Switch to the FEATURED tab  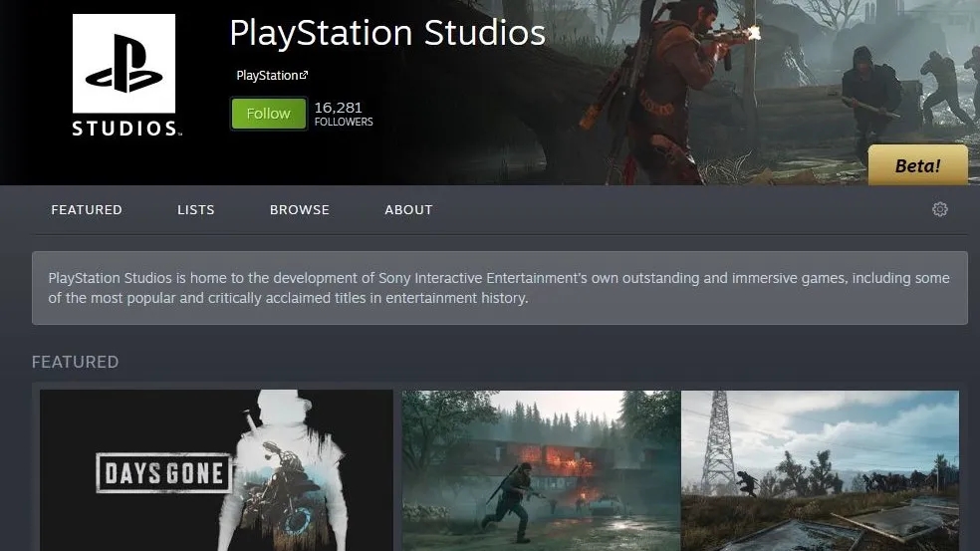(87, 210)
